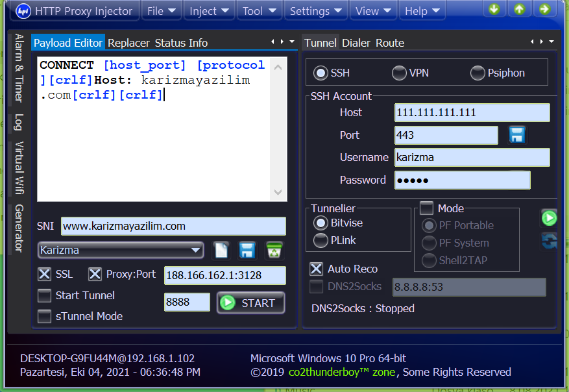Viewport: 569px width, 392px height.
Task: Open the Generator side tab
Action: (19, 228)
